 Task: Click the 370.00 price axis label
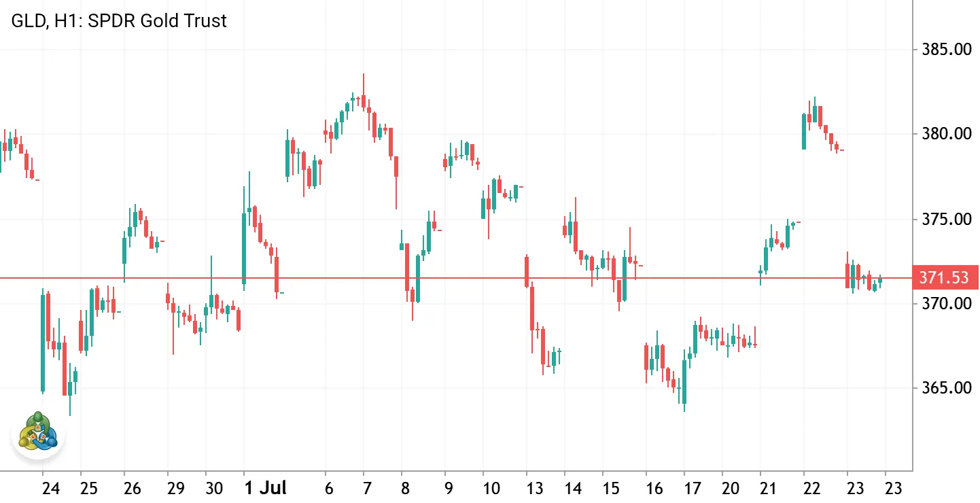pyautogui.click(x=945, y=303)
